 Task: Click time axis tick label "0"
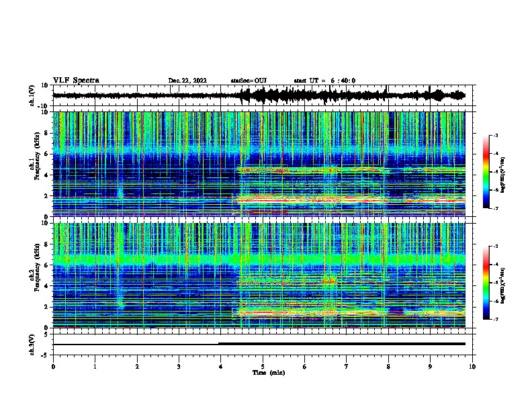[x=53, y=367]
